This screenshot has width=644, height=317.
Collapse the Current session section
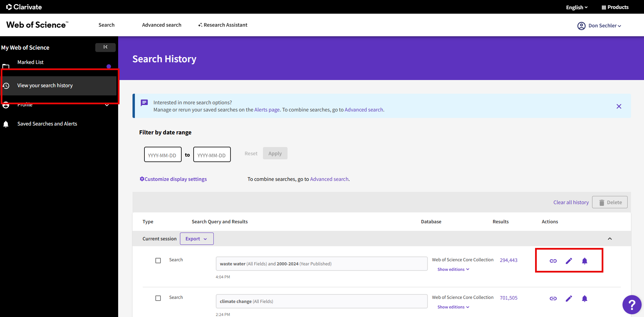[x=610, y=239]
